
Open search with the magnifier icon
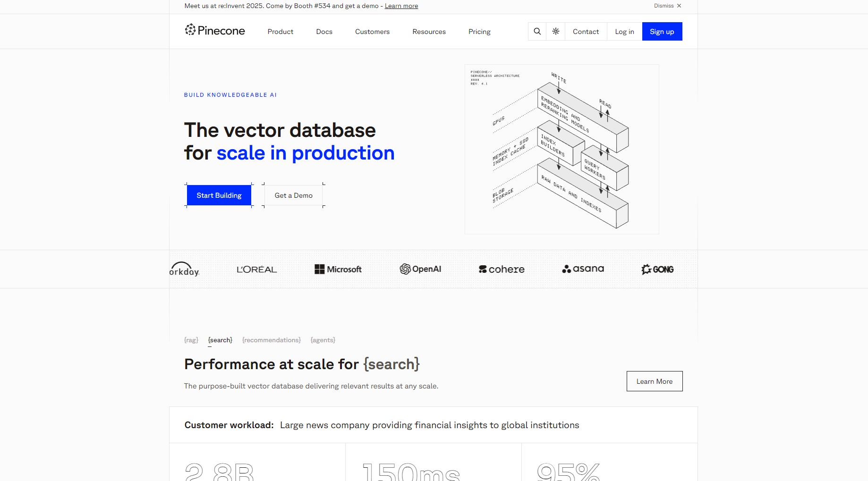point(537,32)
